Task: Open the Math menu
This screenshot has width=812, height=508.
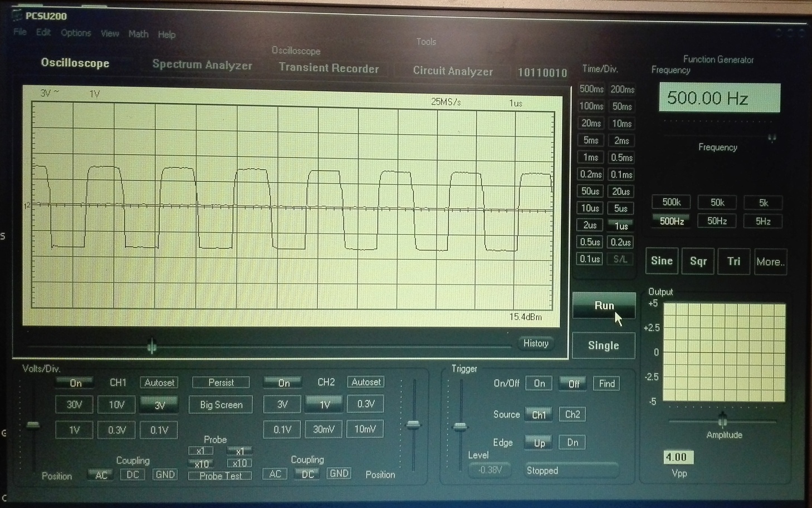Action: click(138, 34)
